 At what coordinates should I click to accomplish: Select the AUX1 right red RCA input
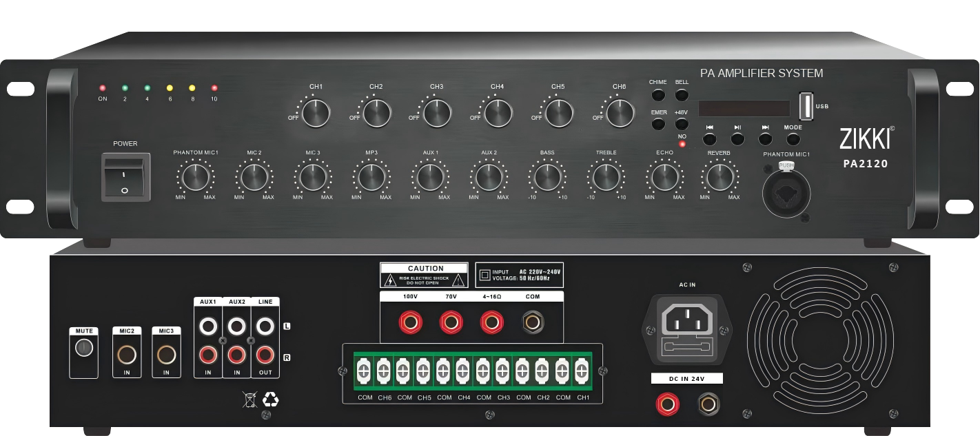pyautogui.click(x=207, y=355)
